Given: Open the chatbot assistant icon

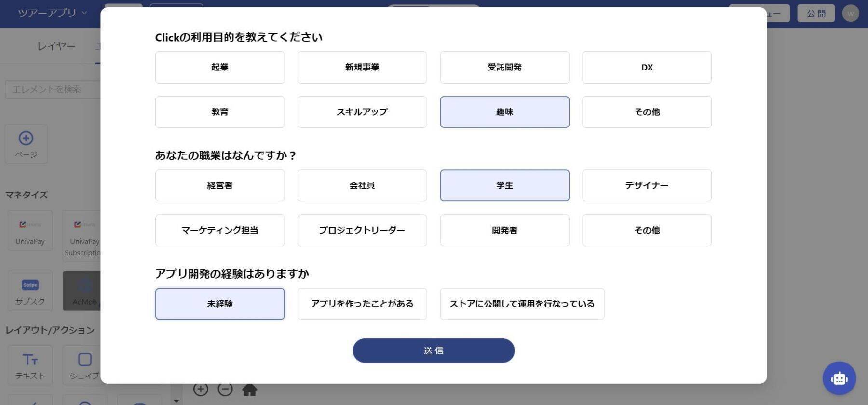Looking at the screenshot, I should (x=839, y=378).
